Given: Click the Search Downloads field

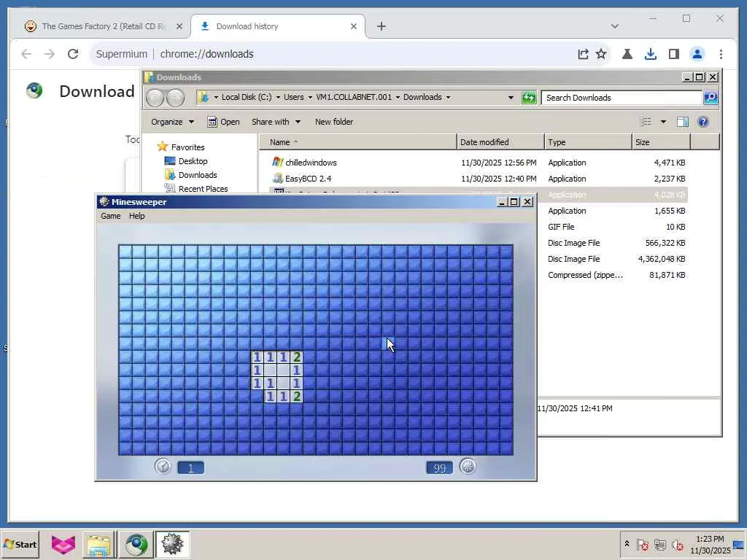Looking at the screenshot, I should click(x=622, y=98).
